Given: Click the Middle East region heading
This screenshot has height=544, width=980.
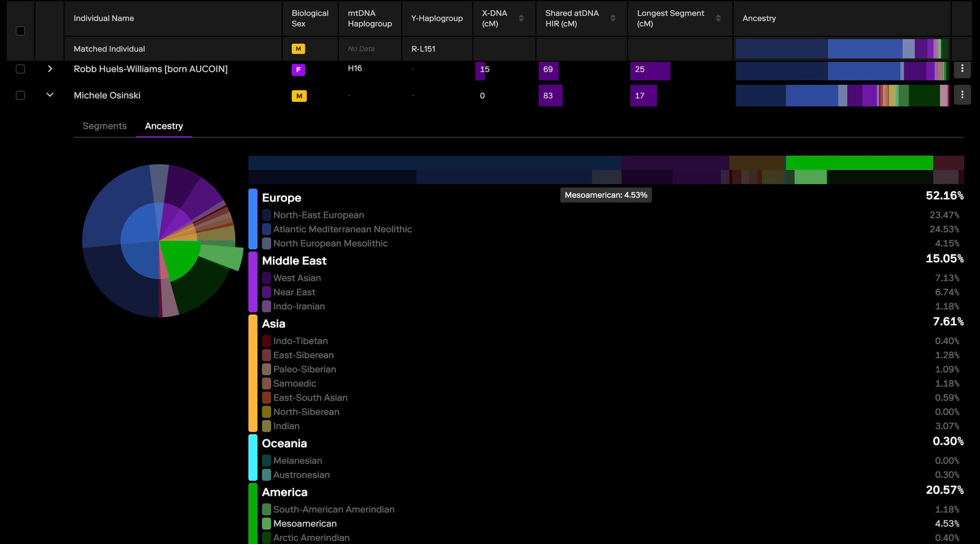Looking at the screenshot, I should click(x=294, y=261).
